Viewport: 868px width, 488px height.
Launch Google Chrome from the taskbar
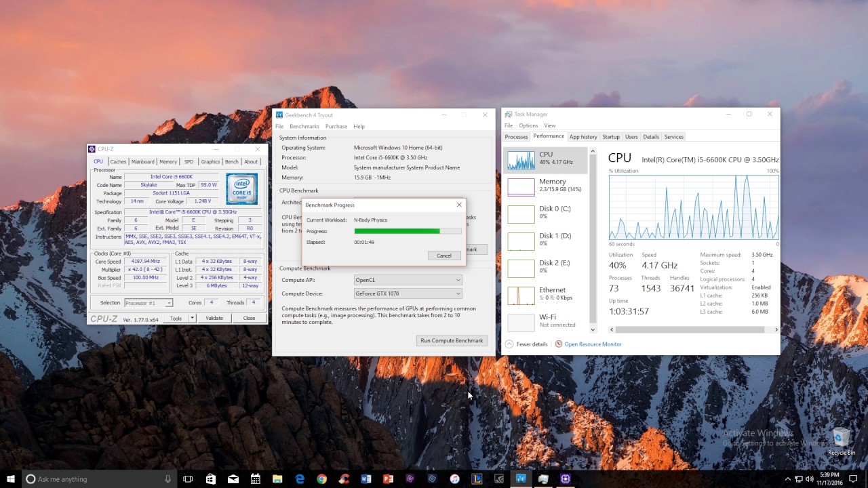coord(321,479)
